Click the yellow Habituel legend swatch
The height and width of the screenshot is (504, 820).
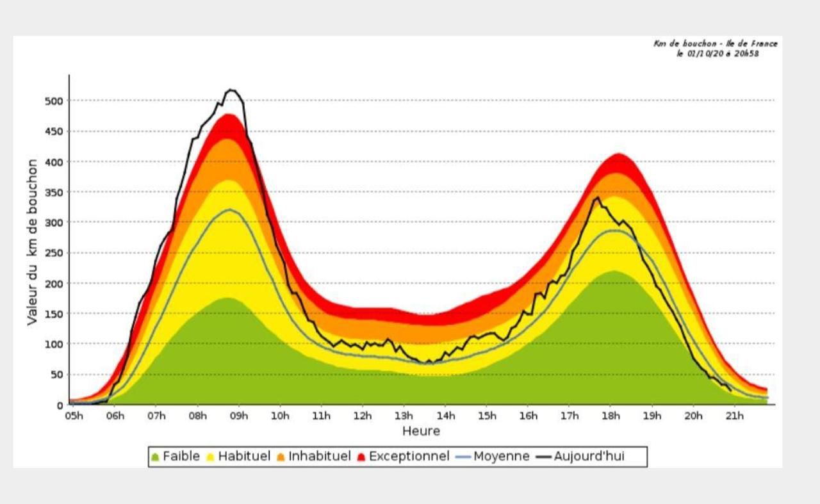point(209,457)
